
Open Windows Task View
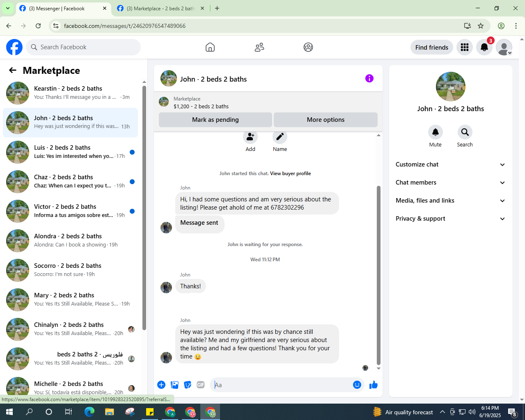69,412
